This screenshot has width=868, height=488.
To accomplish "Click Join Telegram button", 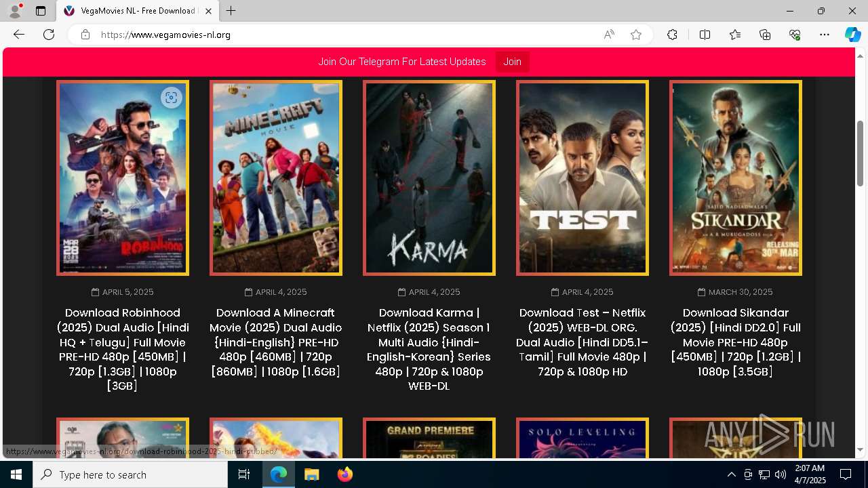I will pos(512,62).
